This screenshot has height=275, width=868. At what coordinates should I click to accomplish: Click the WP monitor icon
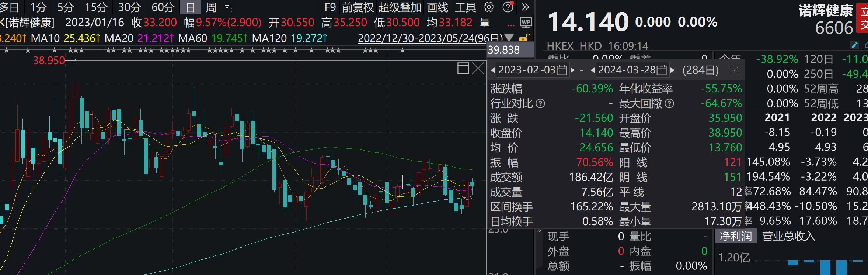tap(526, 23)
